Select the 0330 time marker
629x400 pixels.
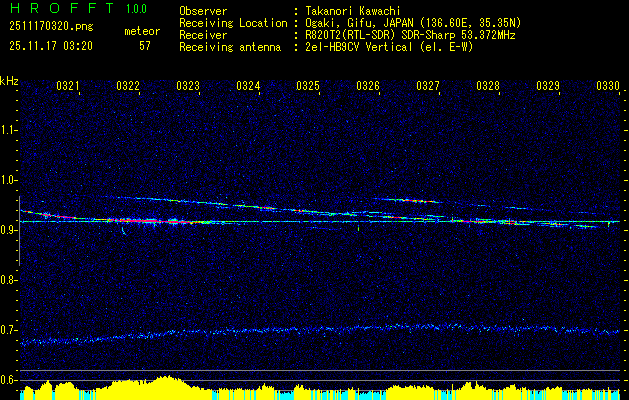point(608,87)
